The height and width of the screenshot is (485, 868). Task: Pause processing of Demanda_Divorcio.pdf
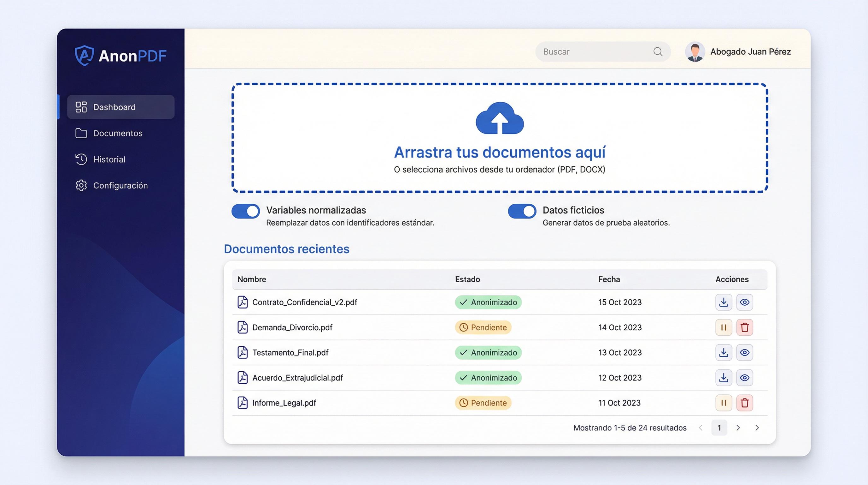pos(724,327)
